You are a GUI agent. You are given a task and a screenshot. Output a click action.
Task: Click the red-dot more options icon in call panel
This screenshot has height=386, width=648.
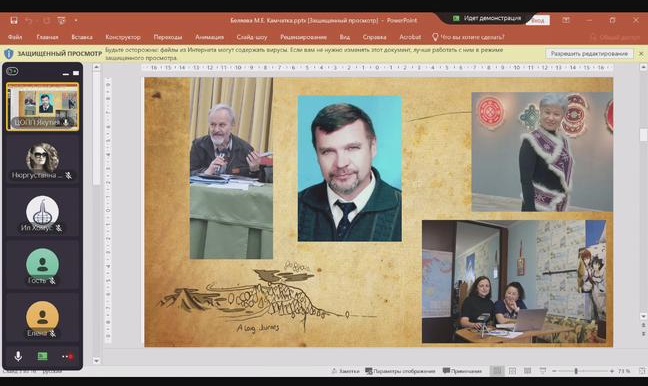pos(67,356)
